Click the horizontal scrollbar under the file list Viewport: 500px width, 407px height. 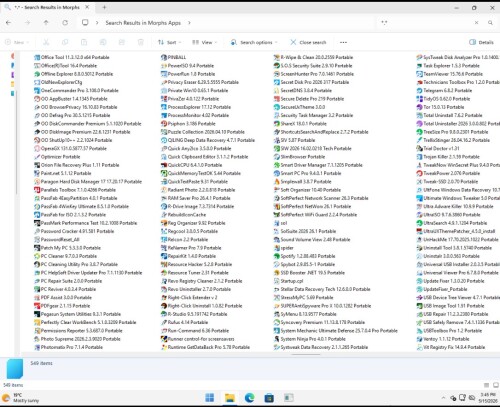pyautogui.click(x=306, y=354)
